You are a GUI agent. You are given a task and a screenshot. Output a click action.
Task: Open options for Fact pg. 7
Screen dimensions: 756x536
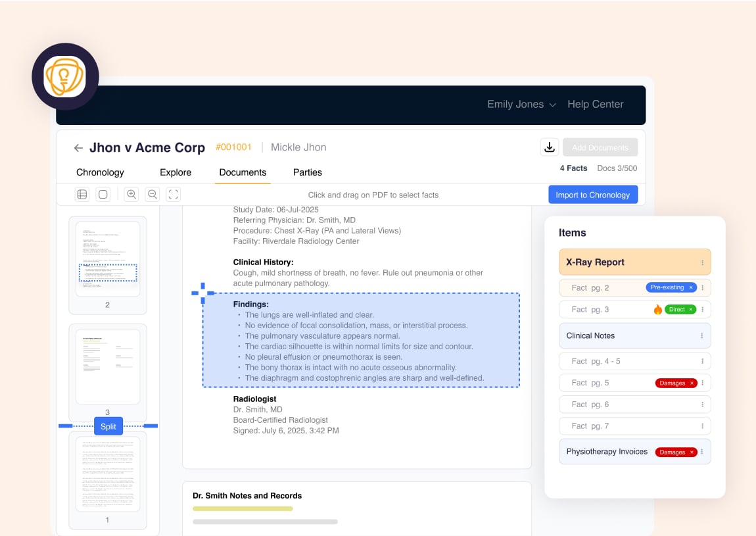[x=703, y=426]
